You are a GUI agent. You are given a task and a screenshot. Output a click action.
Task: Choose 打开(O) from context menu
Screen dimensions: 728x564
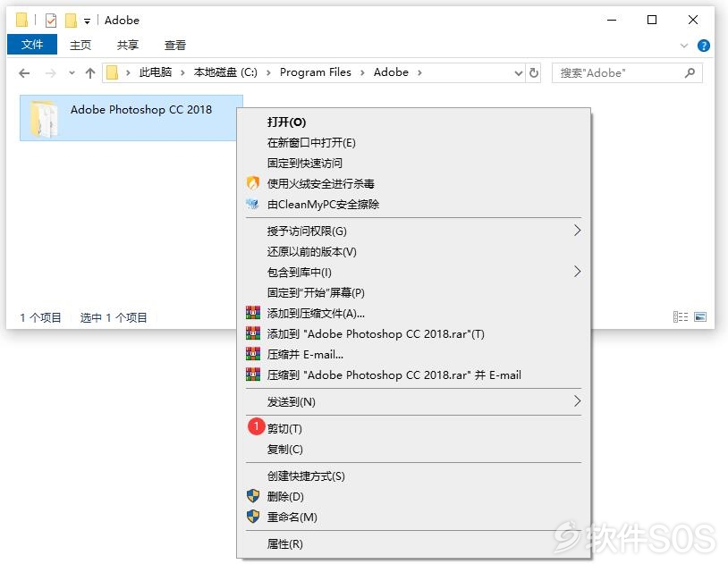click(413, 122)
